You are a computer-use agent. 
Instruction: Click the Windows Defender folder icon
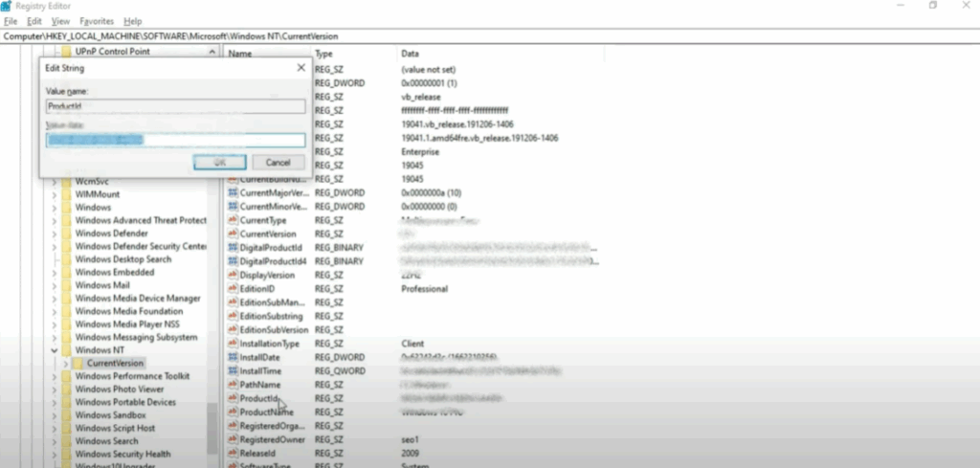pyautogui.click(x=66, y=234)
